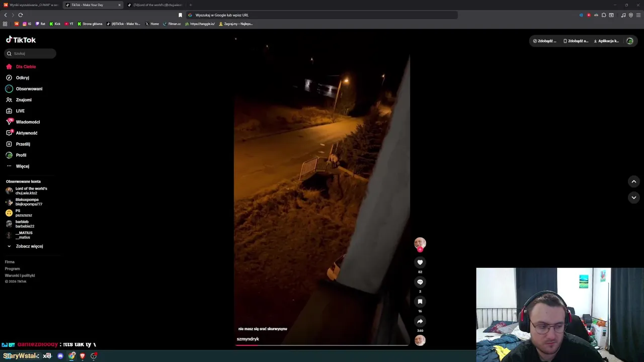644x362 pixels.
Task: Open the Rat bookmark
Action: point(40,24)
